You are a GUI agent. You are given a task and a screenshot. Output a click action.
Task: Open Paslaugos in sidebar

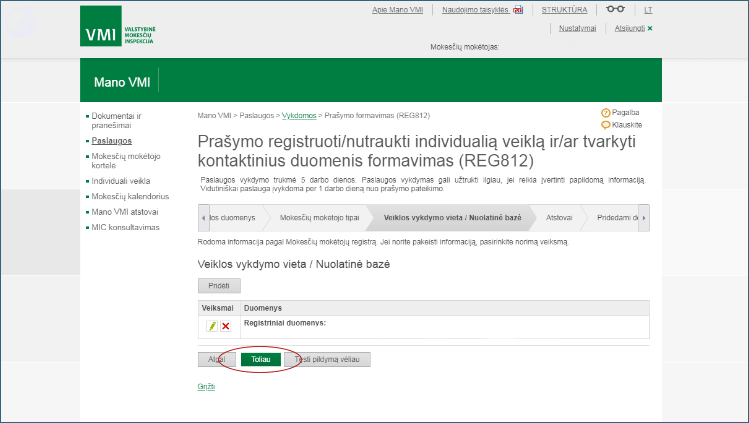click(112, 141)
